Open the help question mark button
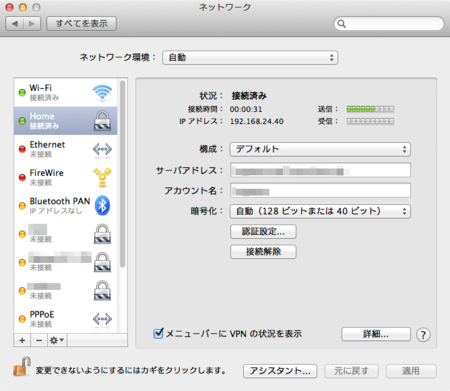Image resolution: width=450 pixels, height=391 pixels. coord(423,335)
